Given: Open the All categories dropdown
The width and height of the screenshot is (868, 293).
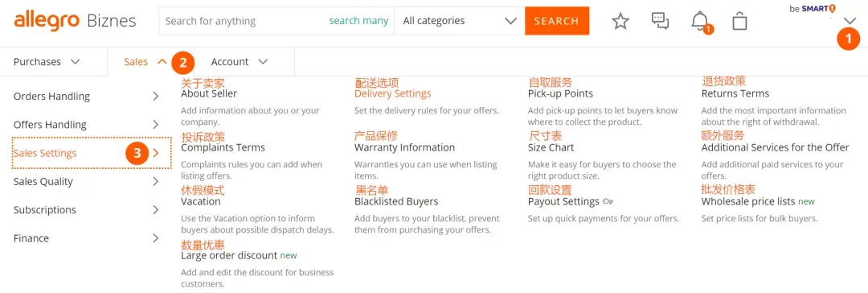Looking at the screenshot, I should (x=460, y=21).
